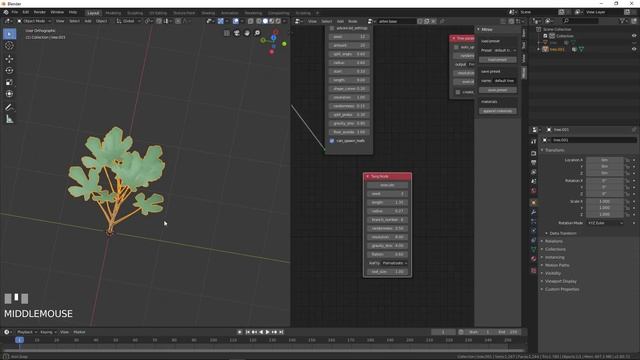This screenshot has width=640, height=360.
Task: Activate the Transform tool
Action: (x=9, y=94)
